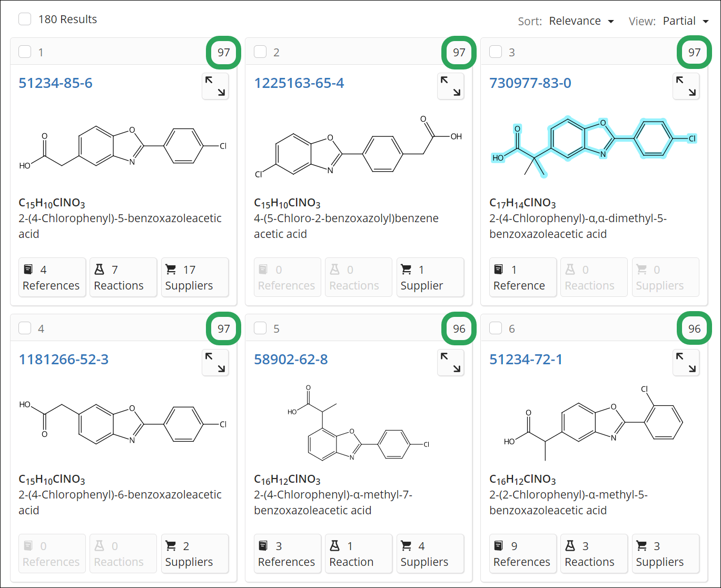The width and height of the screenshot is (721, 588).
Task: Expand structure view for 51234-72-1
Action: 686,363
